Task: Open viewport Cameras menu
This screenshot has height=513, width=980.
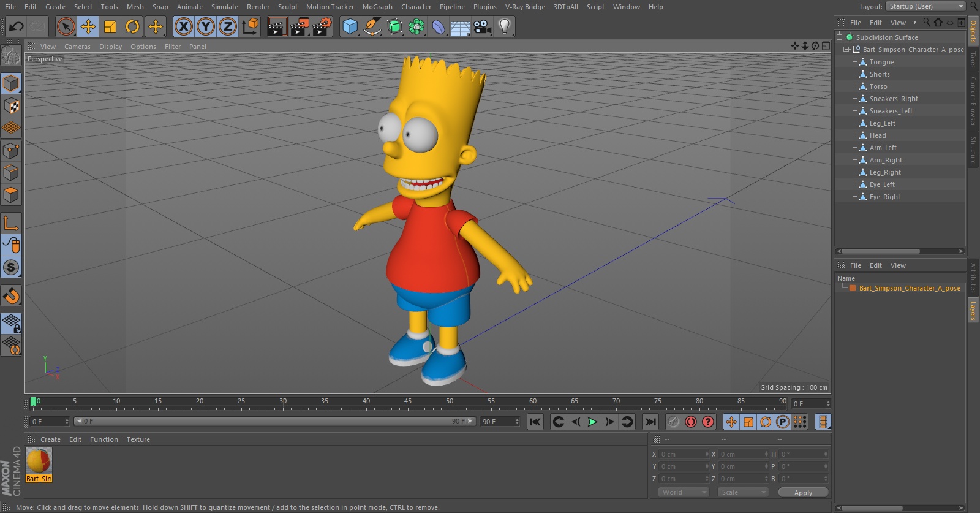Action: pos(77,47)
